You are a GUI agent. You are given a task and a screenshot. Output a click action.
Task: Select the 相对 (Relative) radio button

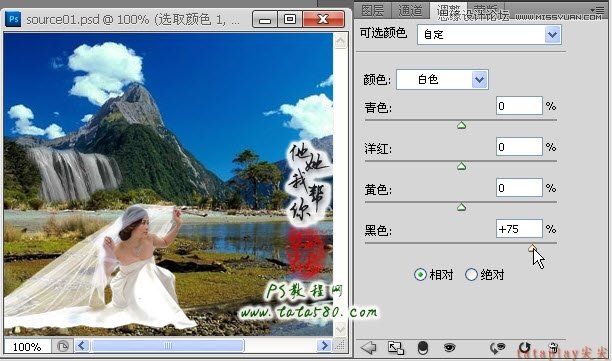420,275
